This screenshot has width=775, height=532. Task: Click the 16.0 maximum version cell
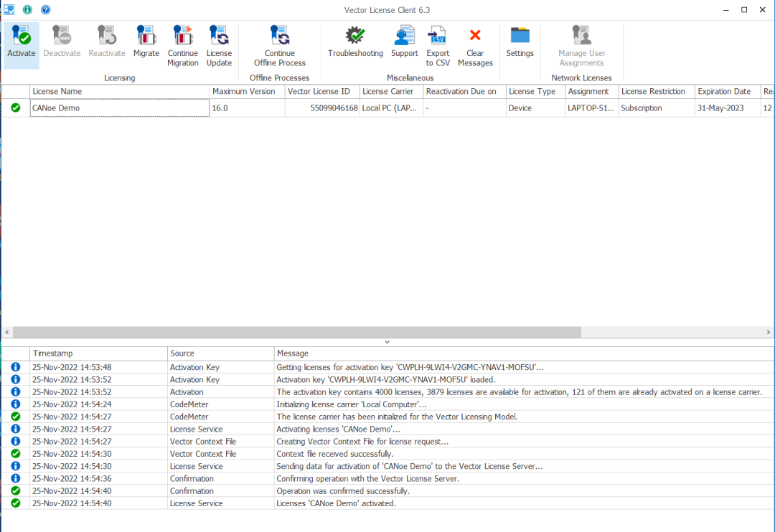(247, 108)
